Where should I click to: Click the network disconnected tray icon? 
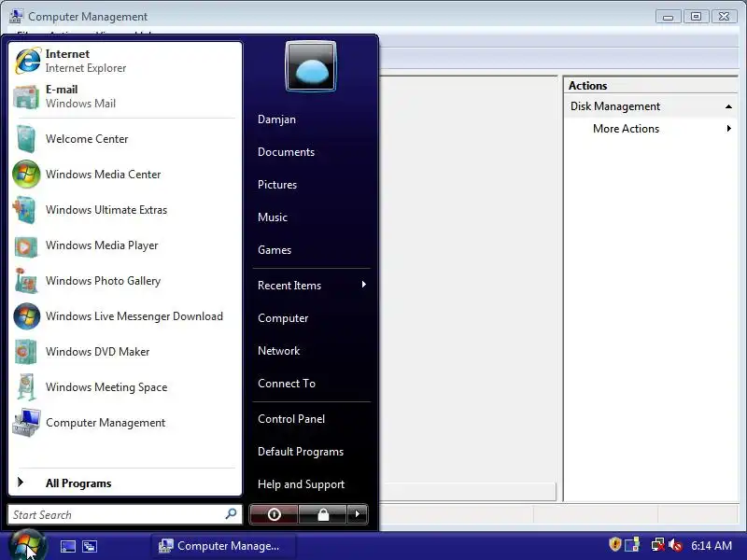pos(657,544)
